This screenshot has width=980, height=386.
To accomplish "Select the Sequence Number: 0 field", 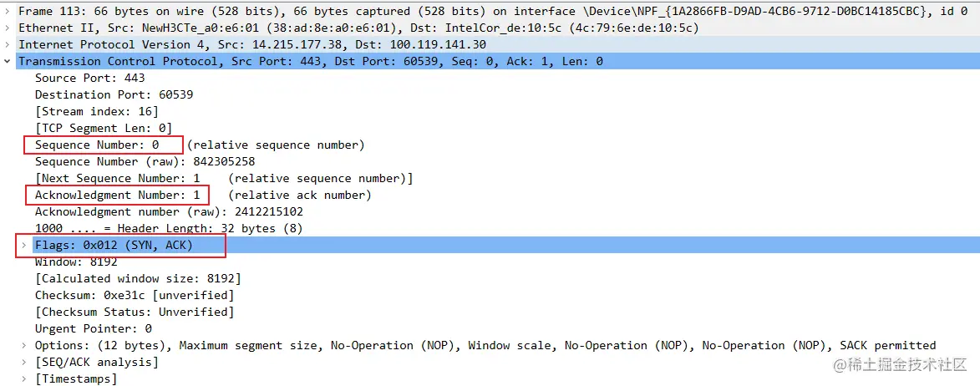I will pos(98,145).
